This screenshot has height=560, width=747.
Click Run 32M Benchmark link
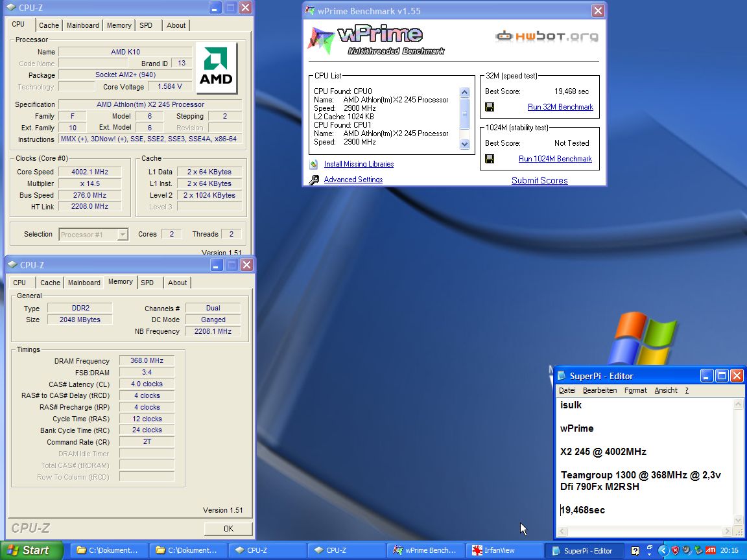tap(560, 107)
